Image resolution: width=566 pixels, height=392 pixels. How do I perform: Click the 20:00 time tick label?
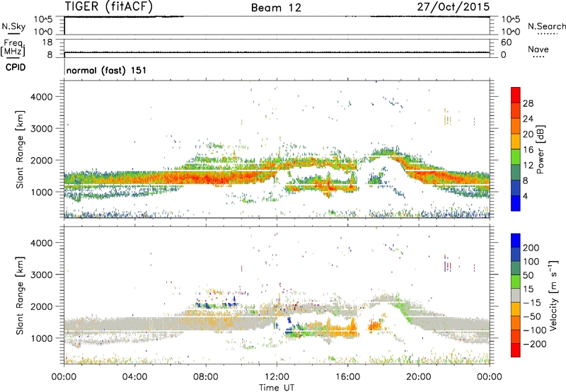418,377
